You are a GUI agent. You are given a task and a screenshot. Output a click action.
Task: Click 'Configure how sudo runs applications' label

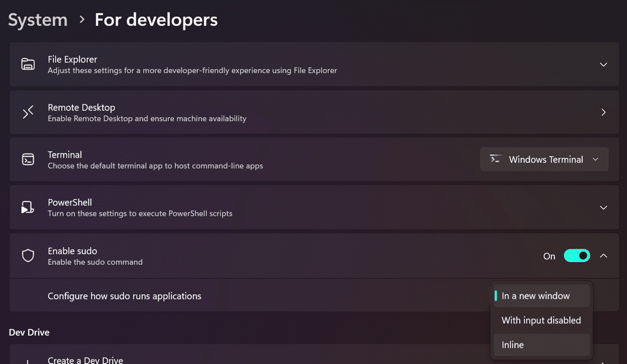click(124, 296)
